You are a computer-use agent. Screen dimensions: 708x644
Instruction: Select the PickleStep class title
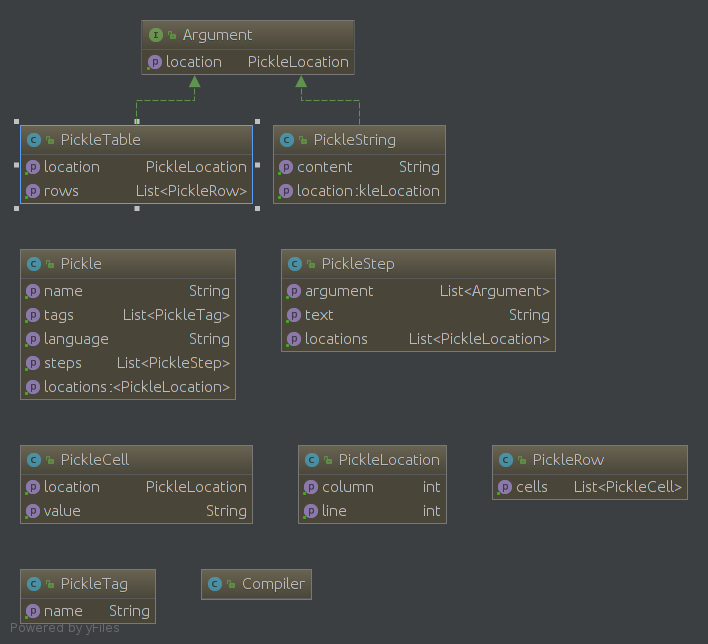(x=418, y=264)
